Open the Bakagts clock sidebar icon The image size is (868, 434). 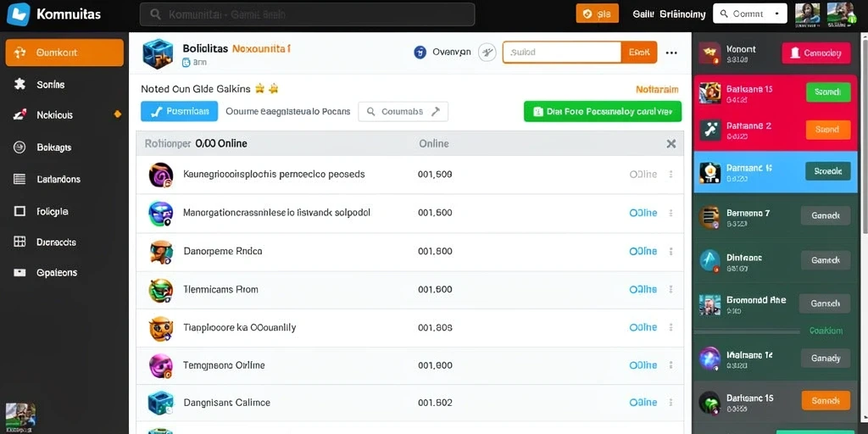click(x=19, y=147)
